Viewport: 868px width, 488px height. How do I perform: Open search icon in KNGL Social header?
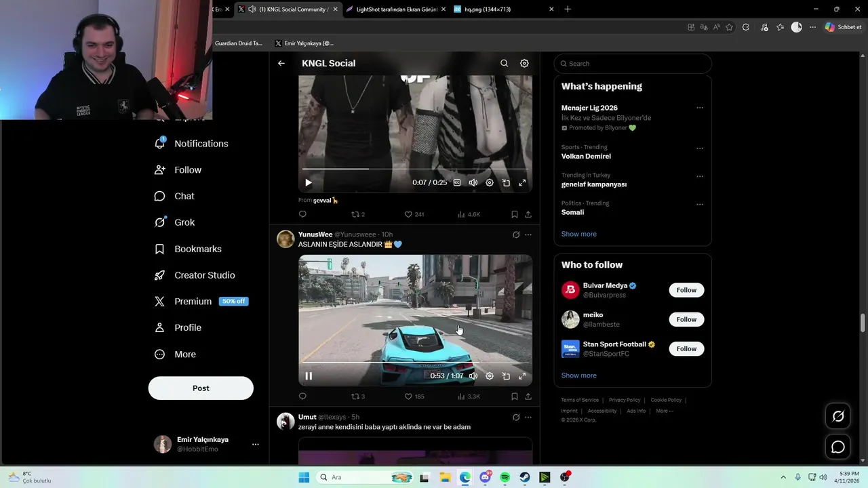pyautogui.click(x=504, y=63)
